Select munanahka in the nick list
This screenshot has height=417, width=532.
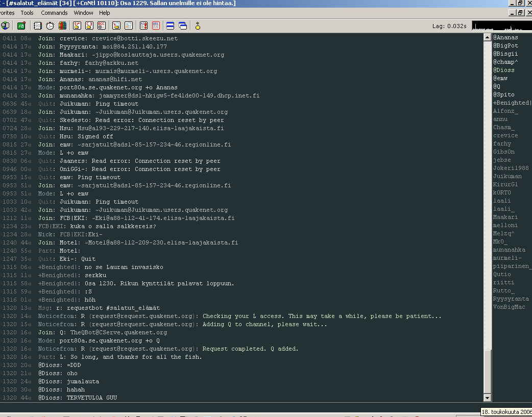[509, 250]
